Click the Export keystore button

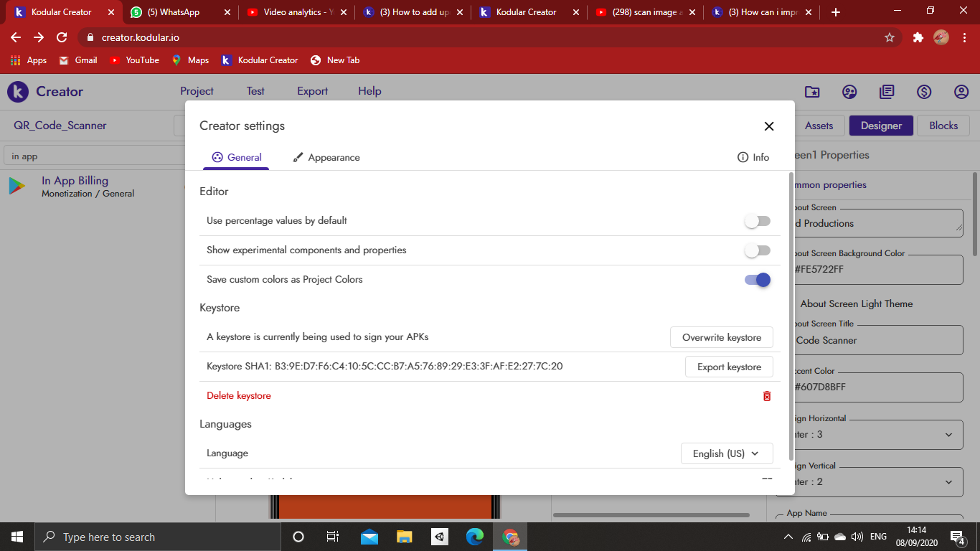pyautogui.click(x=729, y=367)
